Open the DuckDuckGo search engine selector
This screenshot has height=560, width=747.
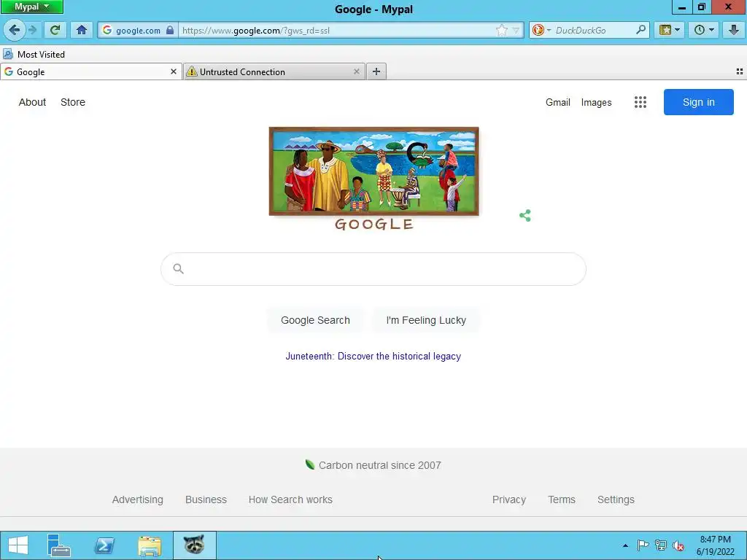[x=541, y=30]
